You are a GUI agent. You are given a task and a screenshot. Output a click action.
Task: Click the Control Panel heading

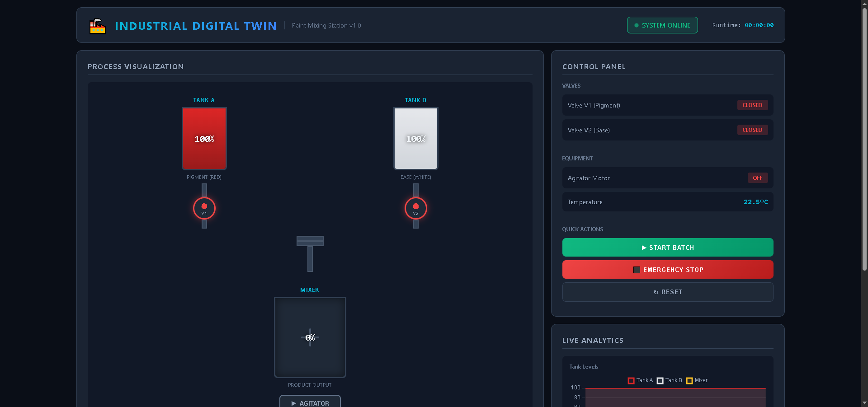coord(594,67)
